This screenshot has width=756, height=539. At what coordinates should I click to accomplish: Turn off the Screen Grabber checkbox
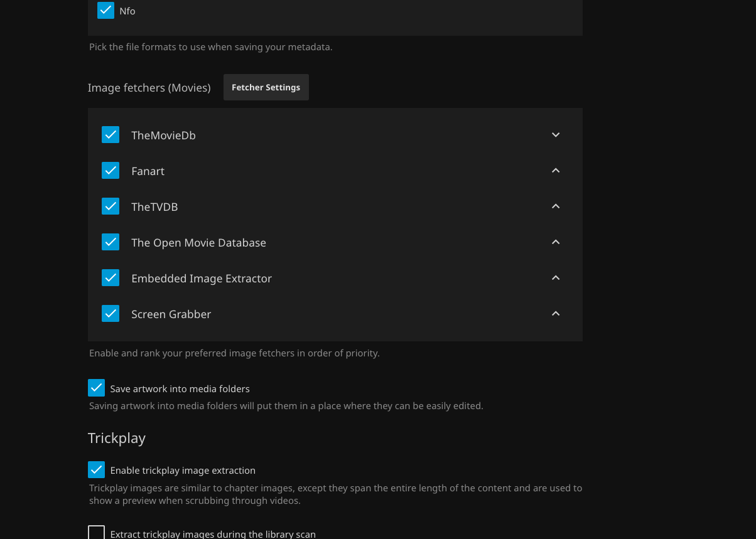[x=111, y=314]
